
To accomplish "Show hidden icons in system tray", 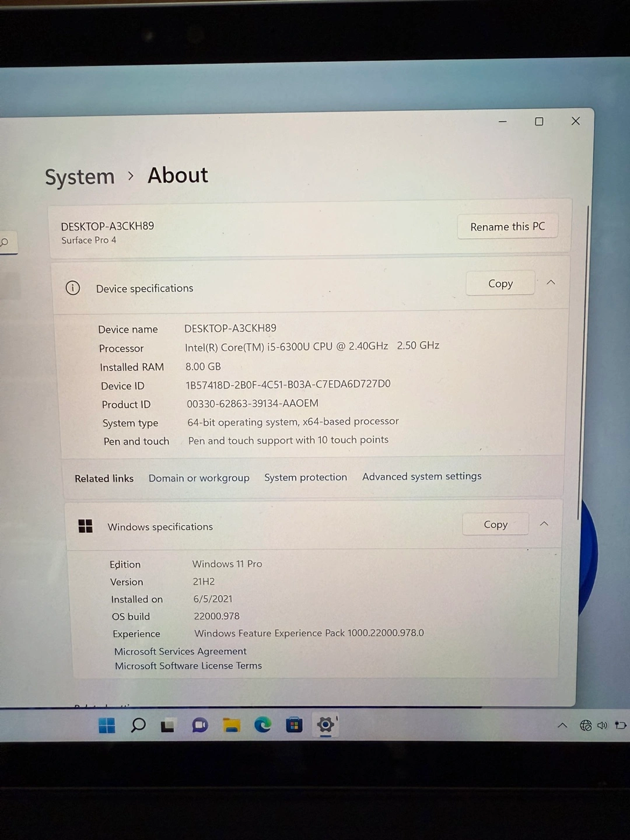I will pos(562,726).
